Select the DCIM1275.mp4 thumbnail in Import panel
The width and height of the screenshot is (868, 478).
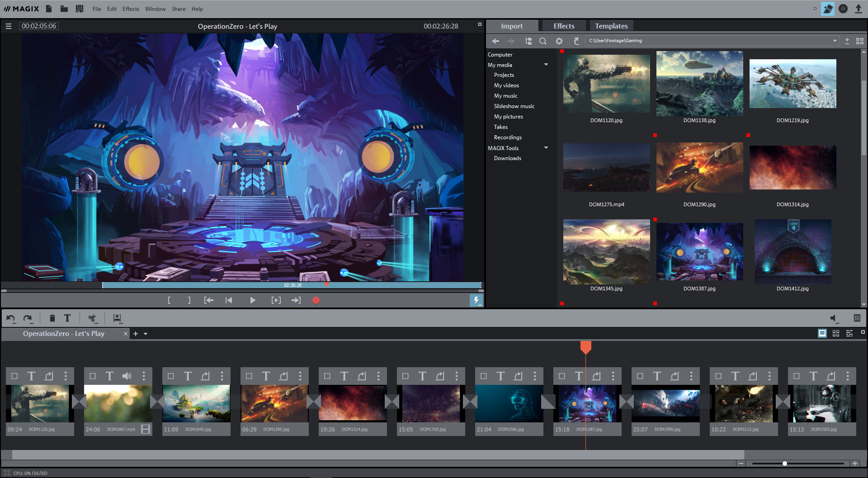coord(606,167)
